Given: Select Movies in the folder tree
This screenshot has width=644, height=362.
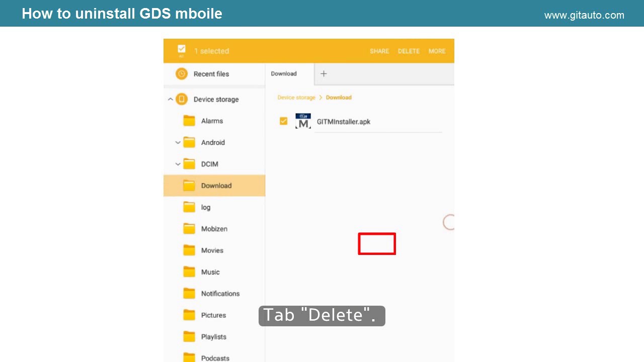Looking at the screenshot, I should pos(212,251).
